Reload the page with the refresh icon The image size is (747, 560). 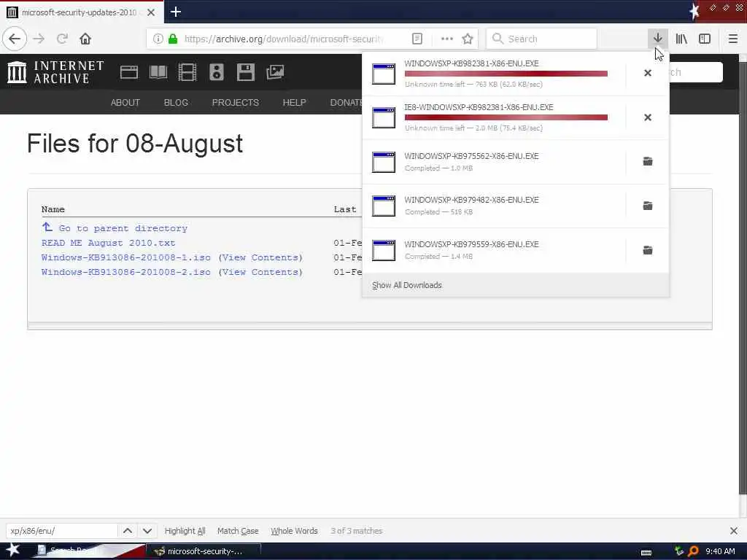(x=62, y=39)
